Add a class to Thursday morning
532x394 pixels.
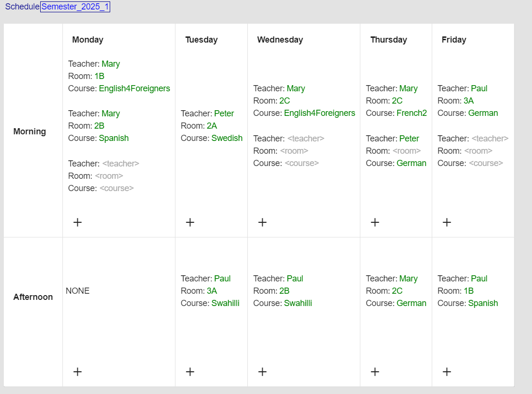pyautogui.click(x=375, y=222)
